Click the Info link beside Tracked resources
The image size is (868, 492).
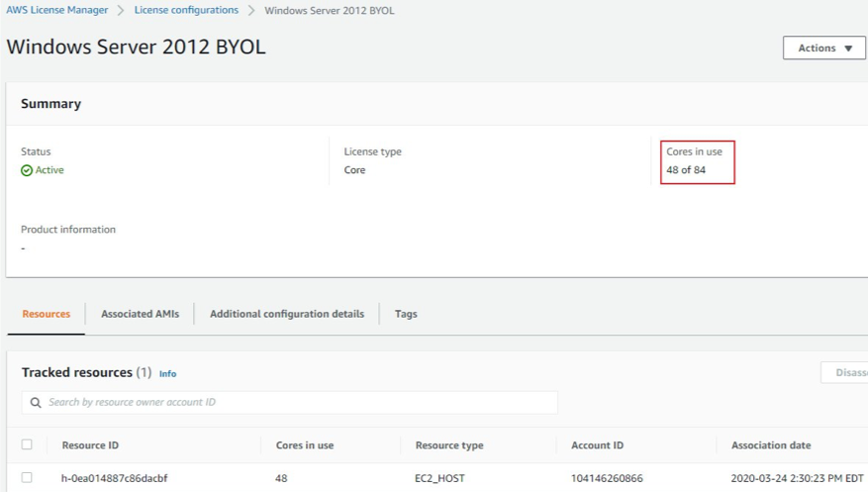[x=167, y=373]
